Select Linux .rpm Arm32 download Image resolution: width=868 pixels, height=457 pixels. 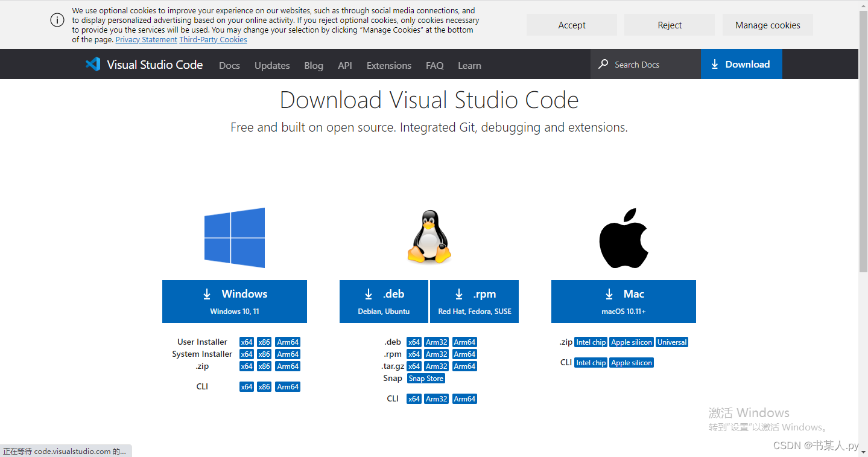click(437, 354)
